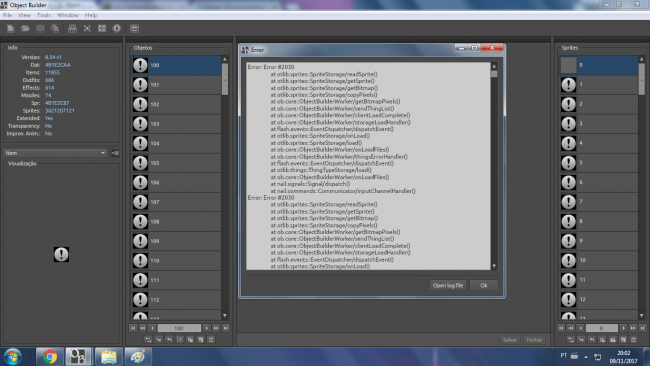Jump to first sprite in Sprites pager

(x=561, y=328)
